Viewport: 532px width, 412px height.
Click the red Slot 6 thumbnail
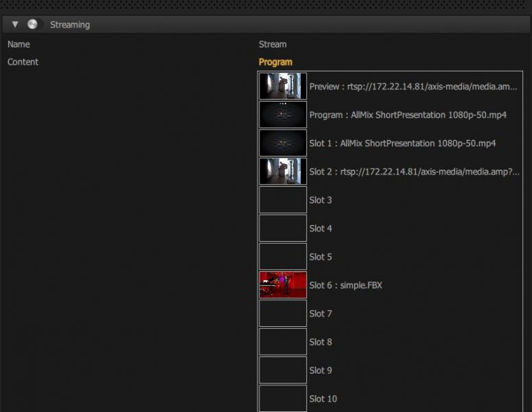[283, 285]
